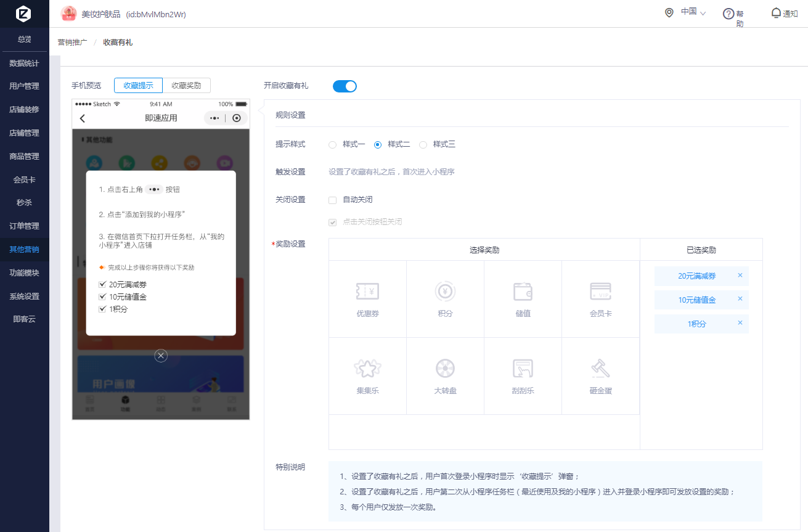Remove the 10元储值金 selected reward
Image resolution: width=808 pixels, height=532 pixels.
740,300
